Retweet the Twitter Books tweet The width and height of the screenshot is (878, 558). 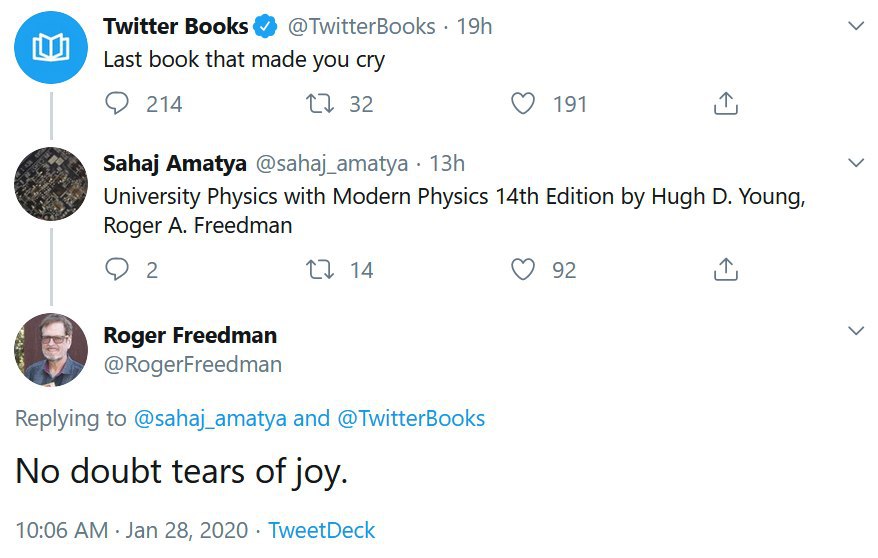click(320, 104)
